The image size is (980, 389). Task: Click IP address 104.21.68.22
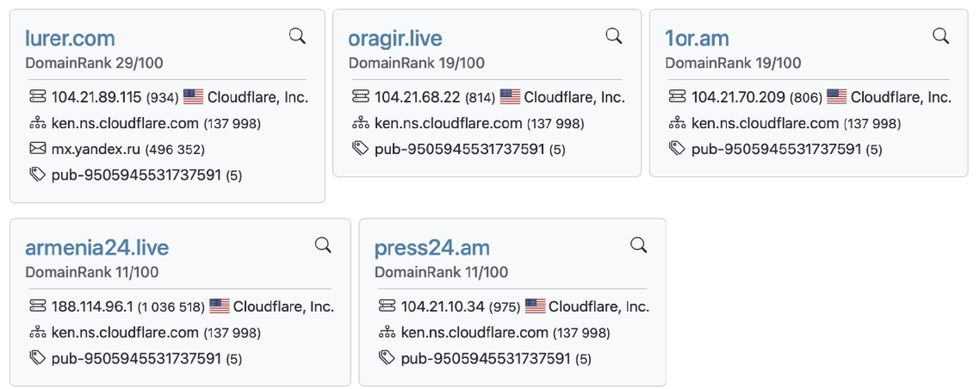coord(418,97)
